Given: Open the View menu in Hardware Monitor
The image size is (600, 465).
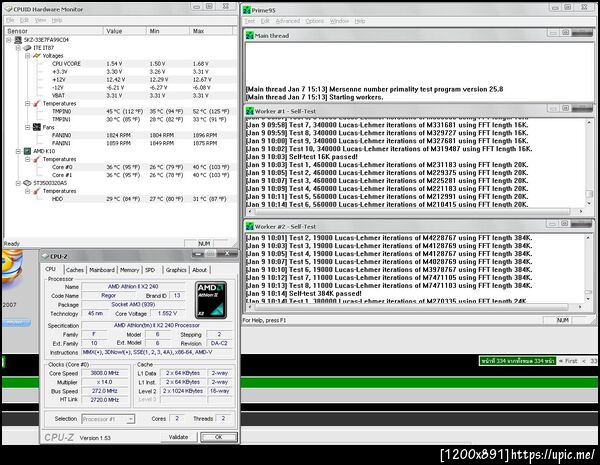Looking at the screenshot, I should click(x=40, y=20).
